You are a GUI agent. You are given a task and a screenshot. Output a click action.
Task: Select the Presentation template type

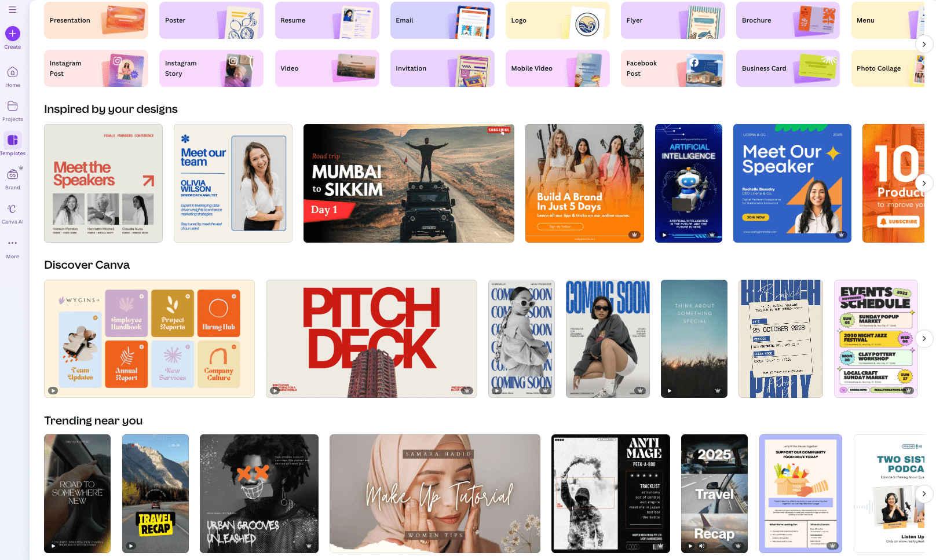(96, 20)
